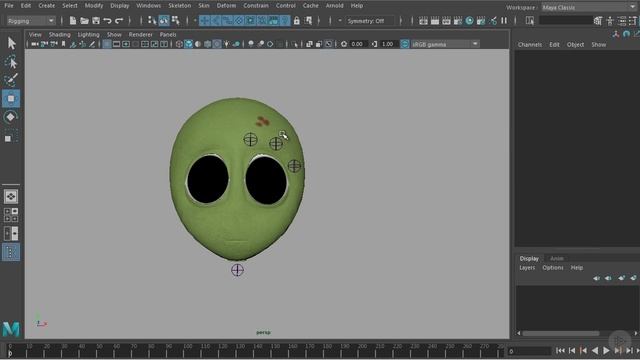Open the Skeleton menu

coord(180,6)
